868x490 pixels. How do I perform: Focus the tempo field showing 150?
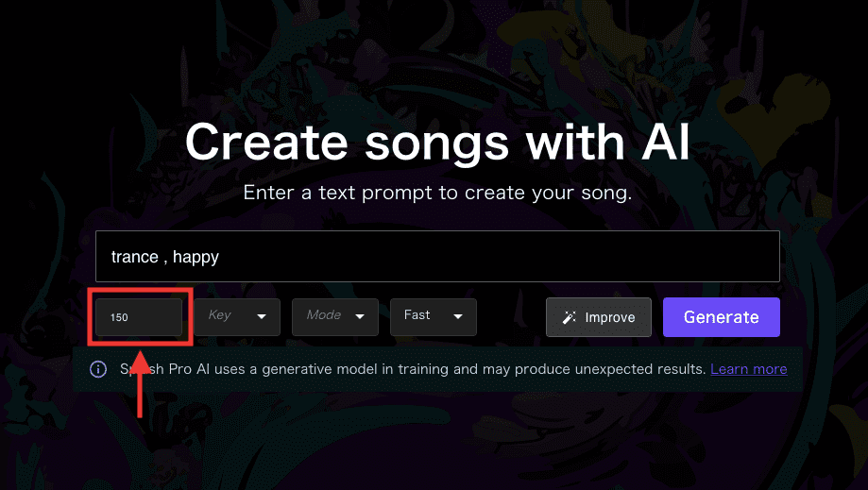(x=139, y=317)
